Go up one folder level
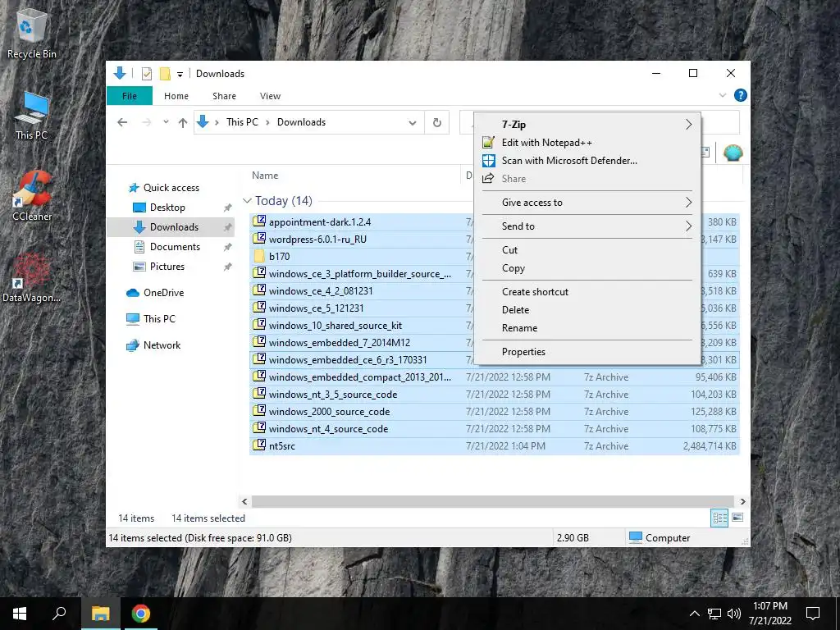The width and height of the screenshot is (840, 630). 183,123
